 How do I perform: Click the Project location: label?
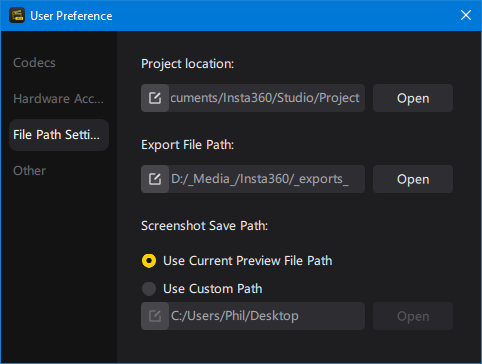pos(188,64)
